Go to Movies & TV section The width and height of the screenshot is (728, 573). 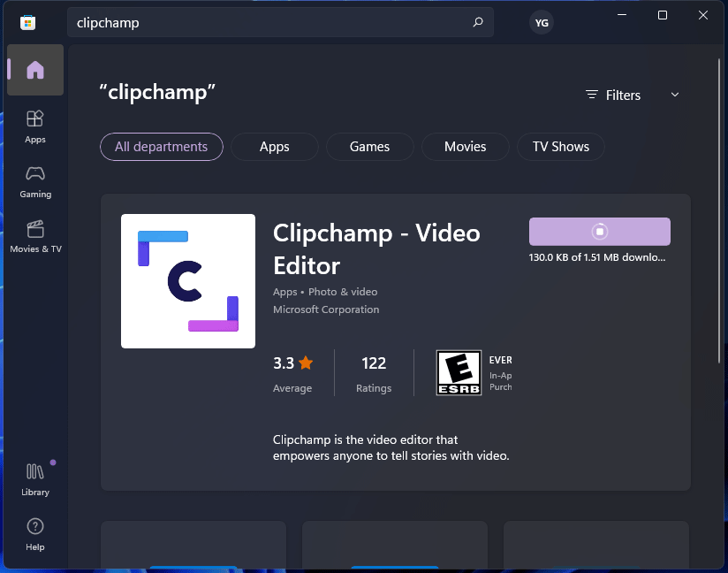(x=34, y=237)
